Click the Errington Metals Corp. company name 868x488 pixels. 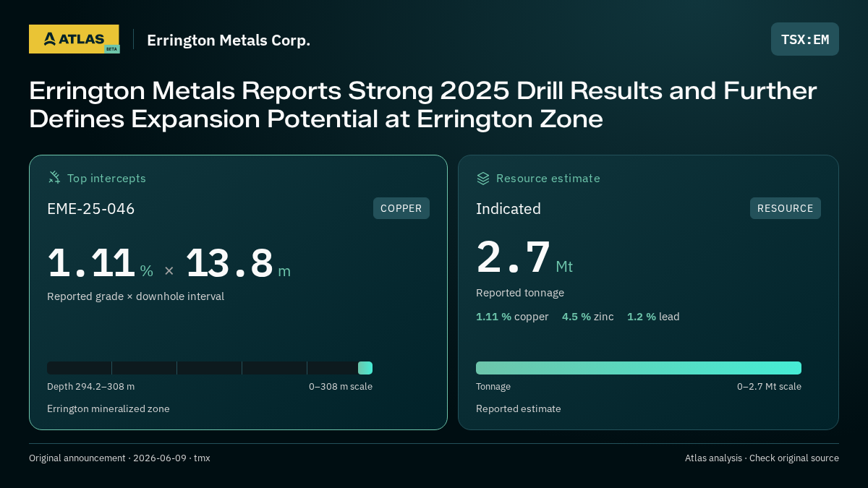[x=229, y=40]
